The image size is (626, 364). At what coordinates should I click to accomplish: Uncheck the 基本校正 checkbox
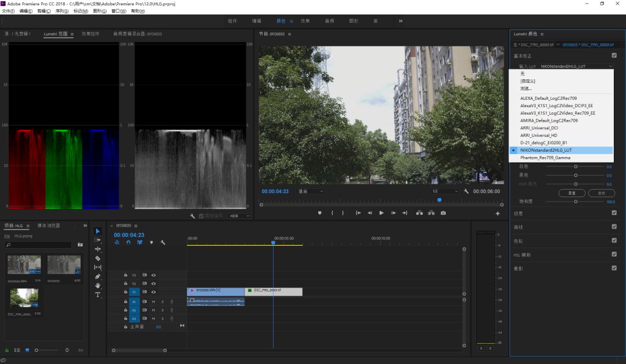tap(614, 56)
